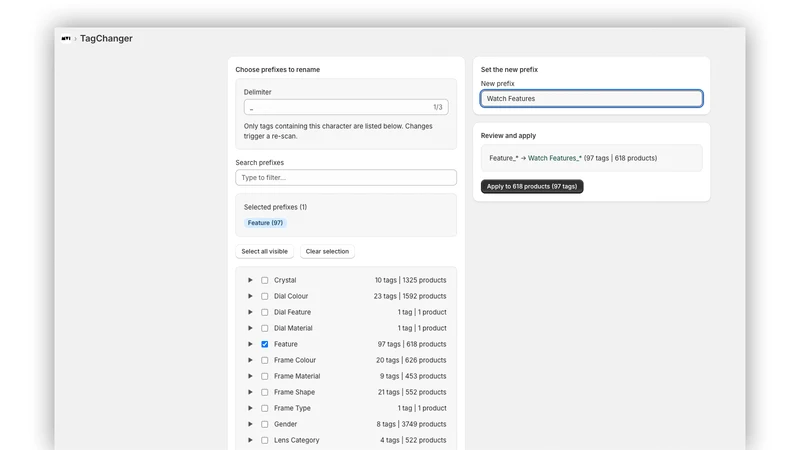Image resolution: width=800 pixels, height=450 pixels.
Task: Click '9 tags | 453 products' count
Action: point(413,376)
